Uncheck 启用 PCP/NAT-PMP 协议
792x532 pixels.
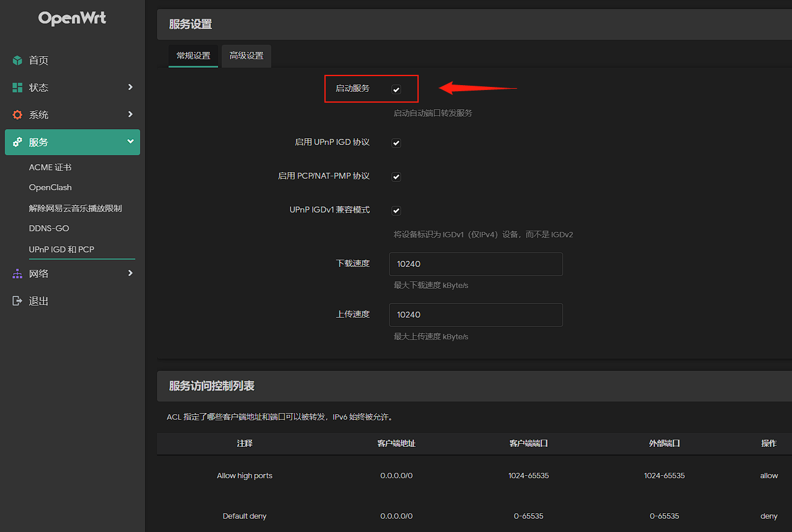pyautogui.click(x=396, y=177)
